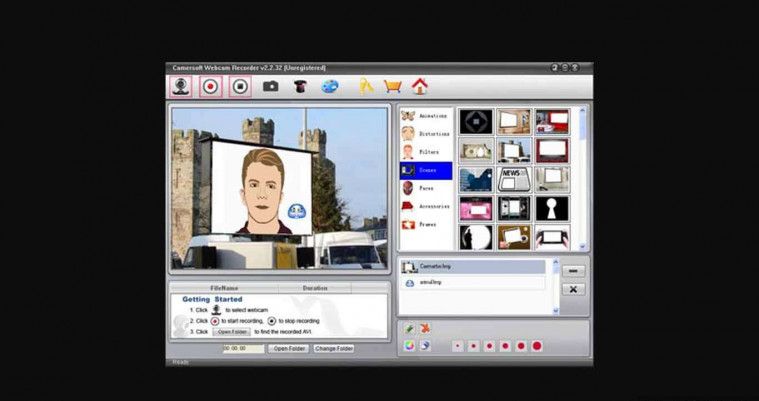
Task: Open effects via the magic hat icon
Action: click(x=301, y=87)
